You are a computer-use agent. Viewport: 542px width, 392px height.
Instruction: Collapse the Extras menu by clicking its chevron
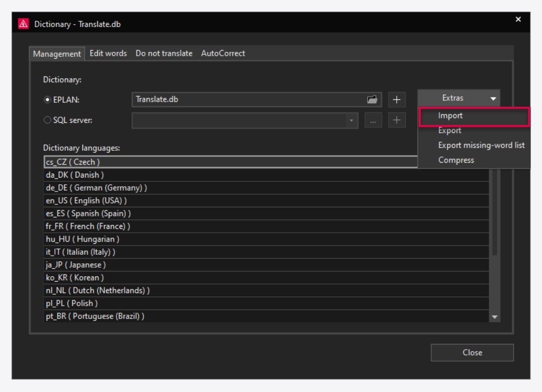[494, 97]
